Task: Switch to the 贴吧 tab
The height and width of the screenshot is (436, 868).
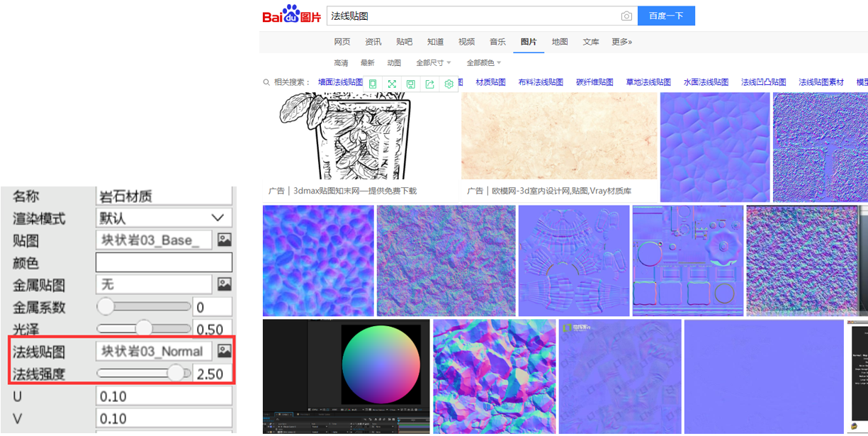Action: [x=405, y=42]
